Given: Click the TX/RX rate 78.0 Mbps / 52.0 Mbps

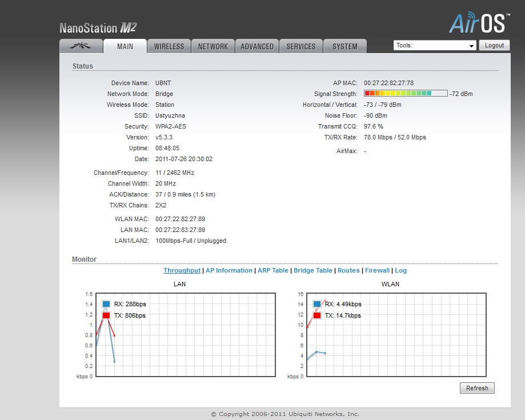Looking at the screenshot, I should coord(395,137).
